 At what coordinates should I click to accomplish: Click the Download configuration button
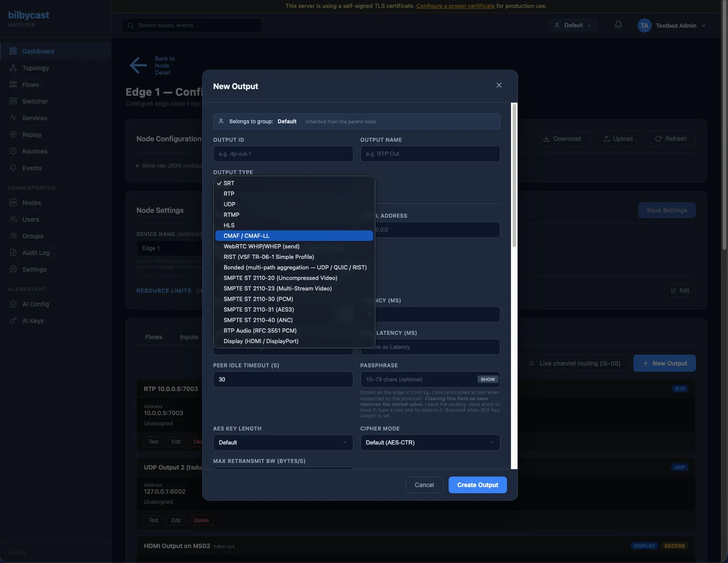point(562,139)
